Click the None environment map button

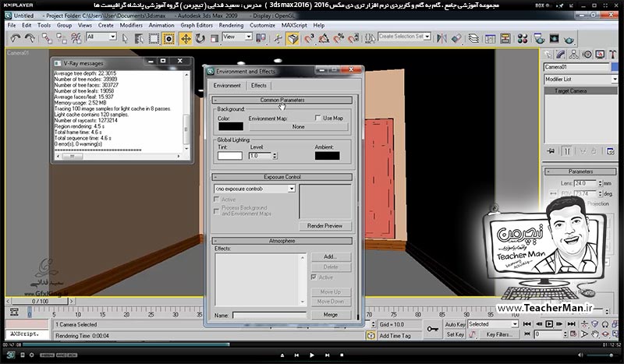[x=299, y=126]
